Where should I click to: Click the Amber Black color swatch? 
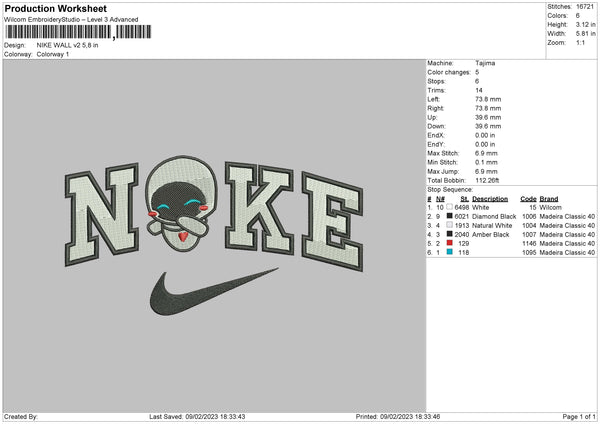pyautogui.click(x=449, y=234)
